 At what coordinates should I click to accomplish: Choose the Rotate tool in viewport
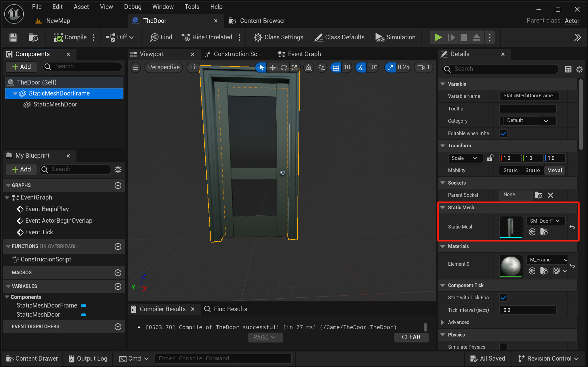tap(283, 67)
